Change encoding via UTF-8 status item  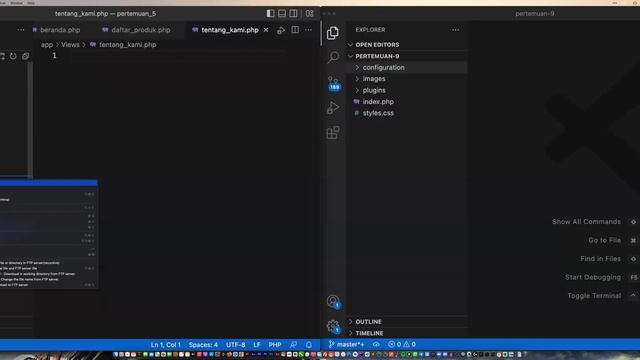click(x=236, y=344)
